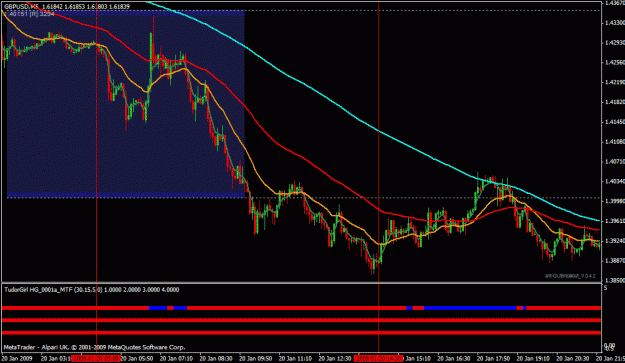625x363 pixels.
Task: Click the 20 Jan 2009 time label
Action: point(17,359)
